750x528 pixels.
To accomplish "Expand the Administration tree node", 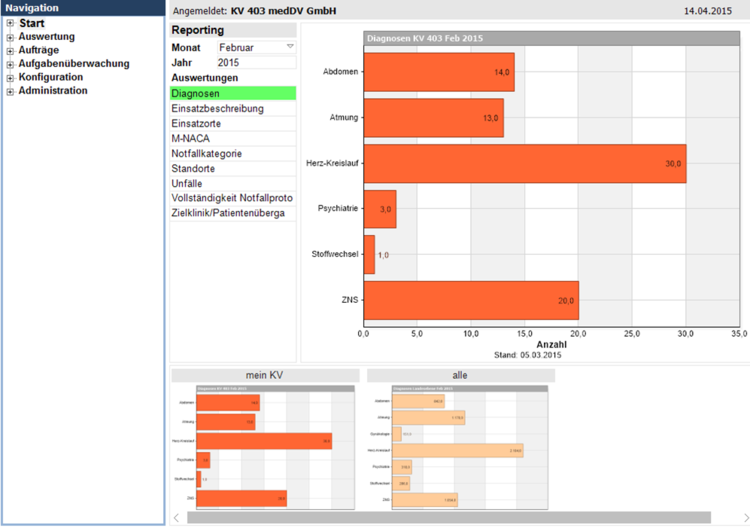I will [x=10, y=91].
